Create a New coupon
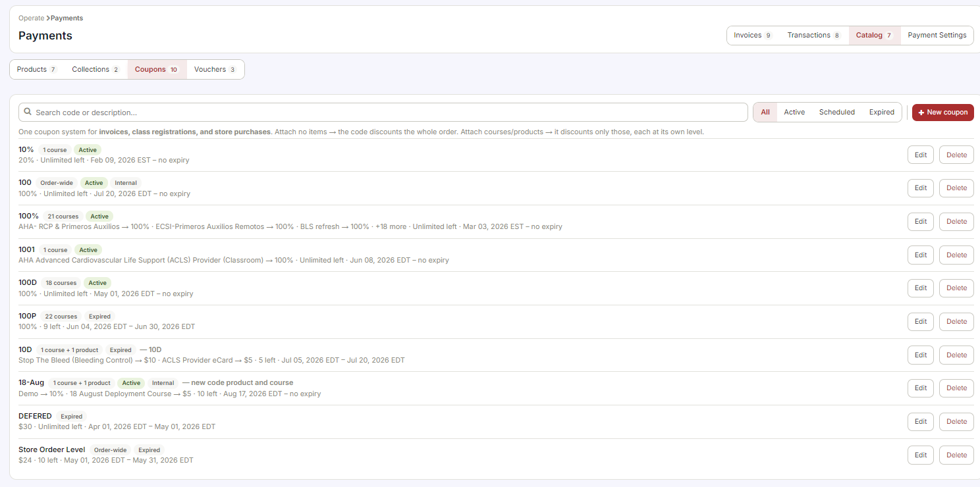The height and width of the screenshot is (487, 980). tap(943, 113)
